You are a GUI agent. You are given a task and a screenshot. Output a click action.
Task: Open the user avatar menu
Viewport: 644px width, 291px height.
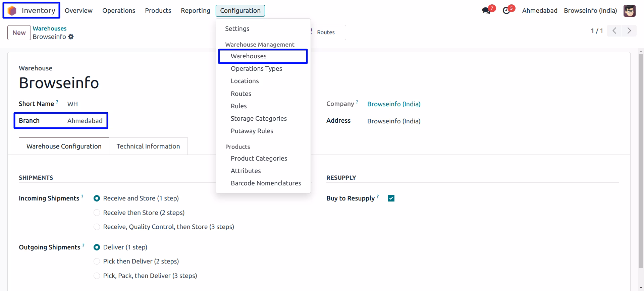(x=630, y=11)
